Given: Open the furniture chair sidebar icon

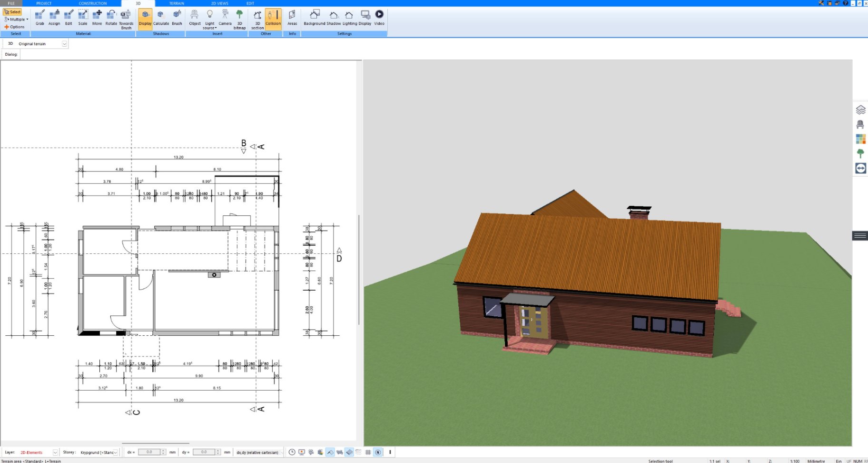Looking at the screenshot, I should pos(860,124).
